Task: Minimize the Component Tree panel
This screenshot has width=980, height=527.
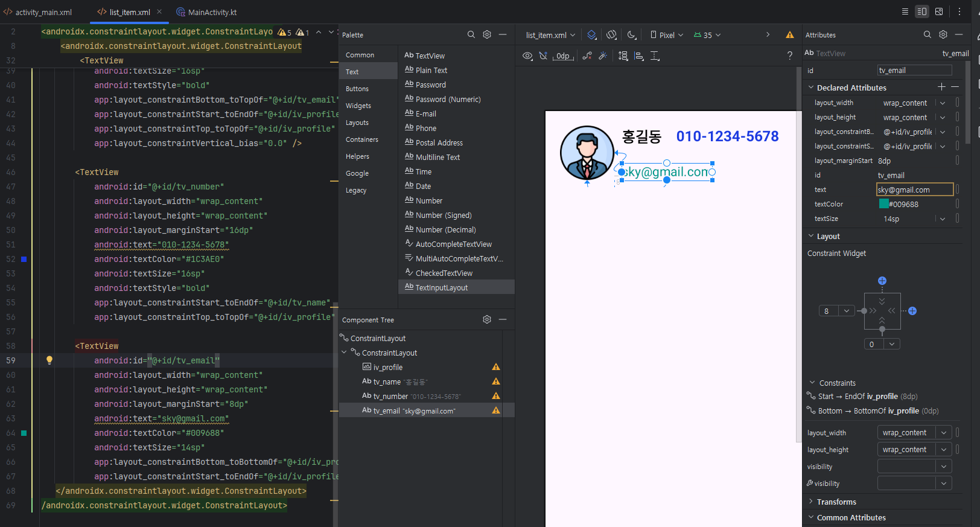Action: 503,319
